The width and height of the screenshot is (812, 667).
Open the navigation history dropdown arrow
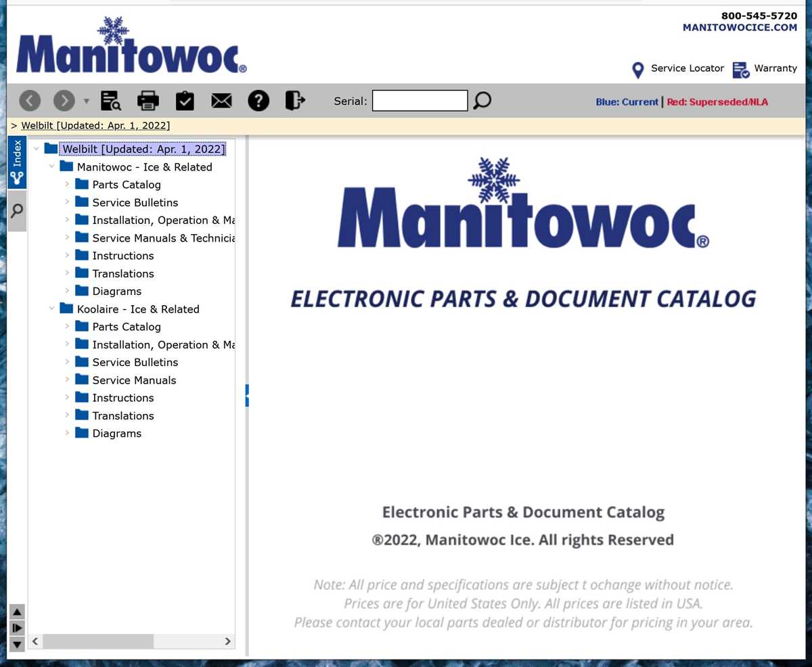[86, 101]
